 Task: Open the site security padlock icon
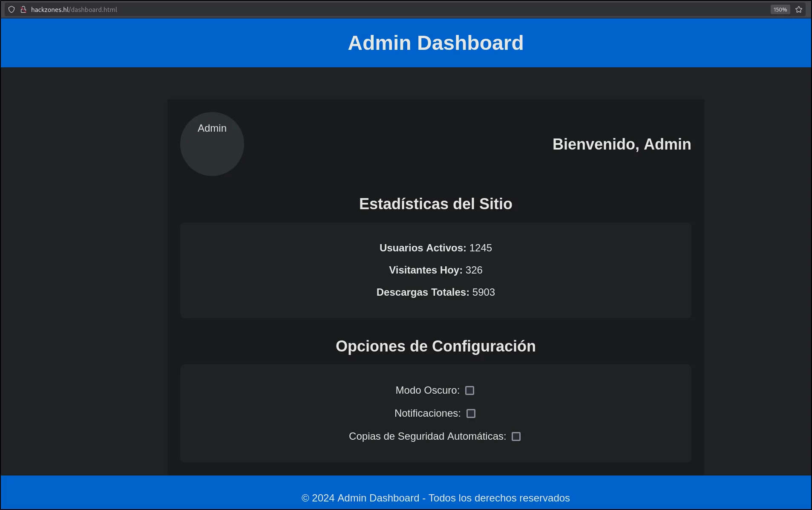(x=23, y=9)
